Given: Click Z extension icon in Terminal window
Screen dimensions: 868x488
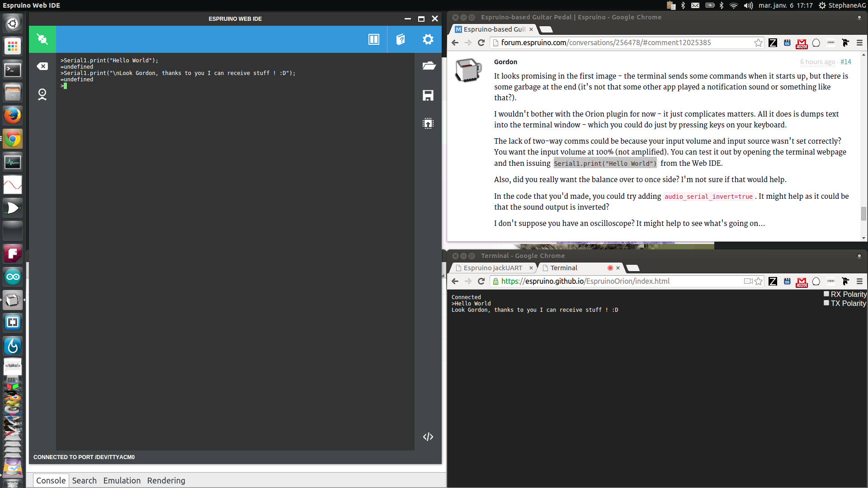Looking at the screenshot, I should coord(773,281).
